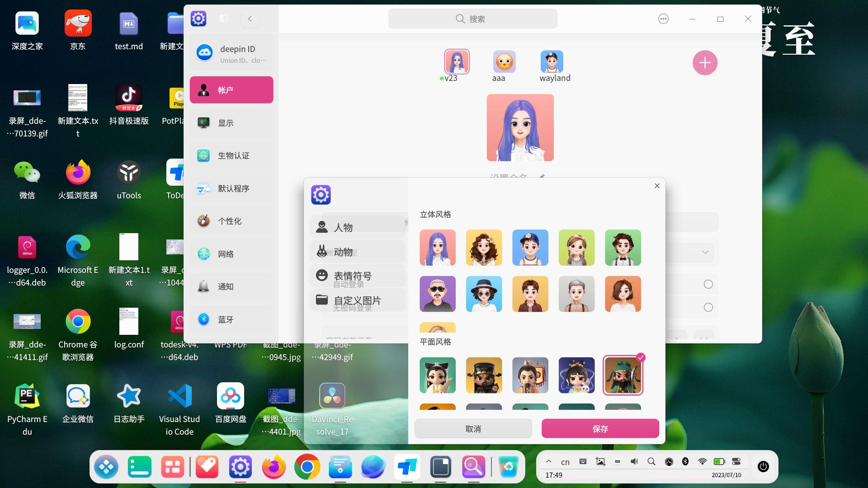Select the 人物 avatar category
Viewport: 868px width, 488px height.
(x=357, y=227)
